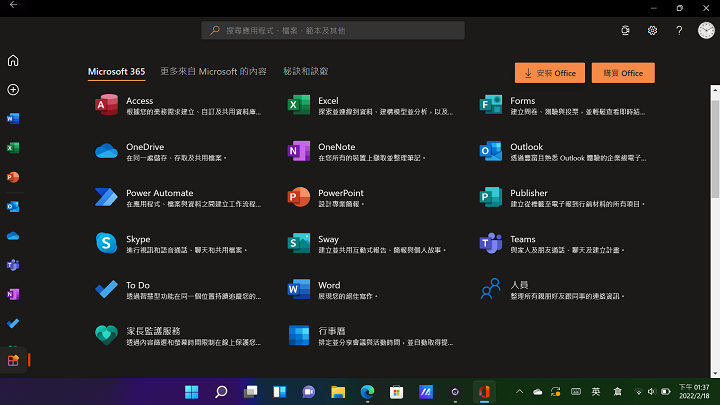This screenshot has height=405, width=720.
Task: Open help via the question mark
Action: [x=679, y=30]
